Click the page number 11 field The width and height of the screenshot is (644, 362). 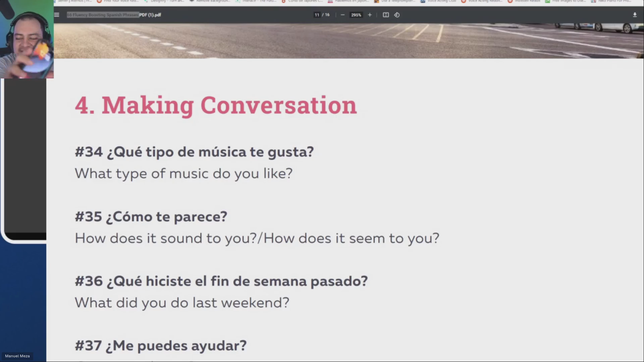click(317, 15)
